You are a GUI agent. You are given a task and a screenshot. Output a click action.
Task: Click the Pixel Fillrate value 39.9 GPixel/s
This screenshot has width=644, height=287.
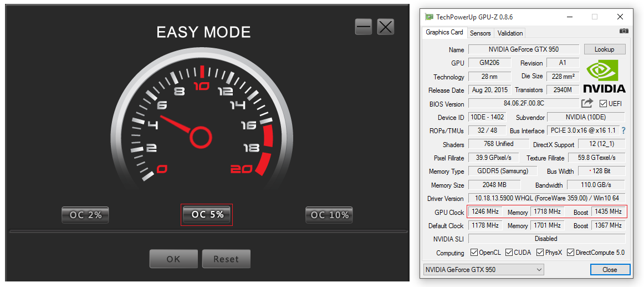493,158
